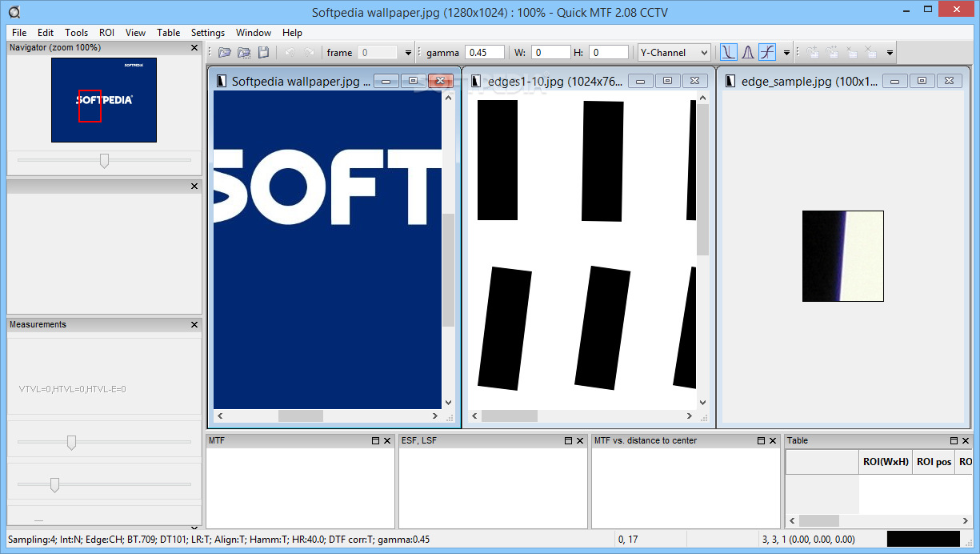Click the Table panel's right scroll arrow
Screen dimensions: 980x554
coord(966,521)
